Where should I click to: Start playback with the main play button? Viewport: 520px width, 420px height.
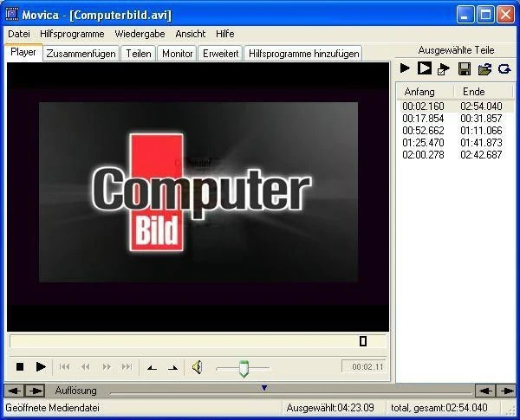[41, 367]
